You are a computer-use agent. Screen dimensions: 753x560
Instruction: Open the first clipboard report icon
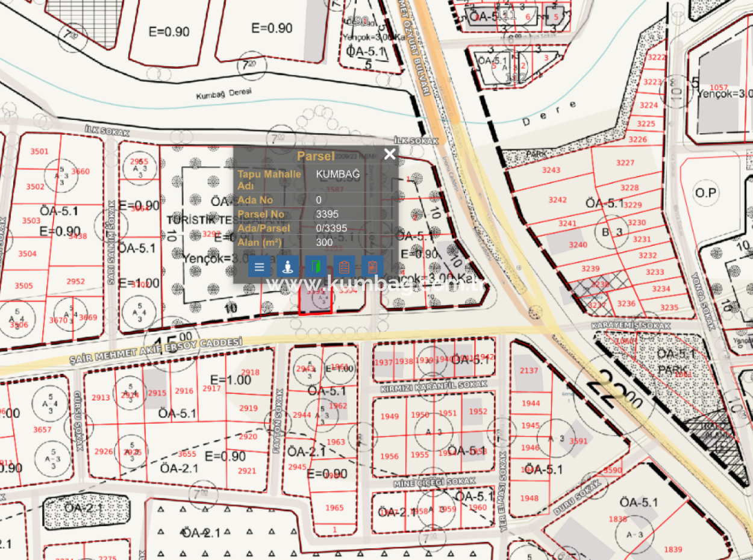[x=343, y=266]
